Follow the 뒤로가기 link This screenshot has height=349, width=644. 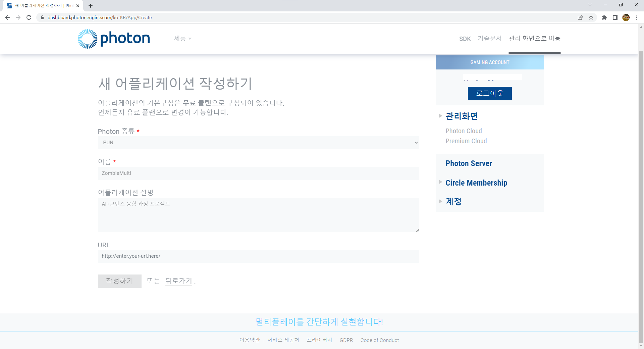[179, 281]
